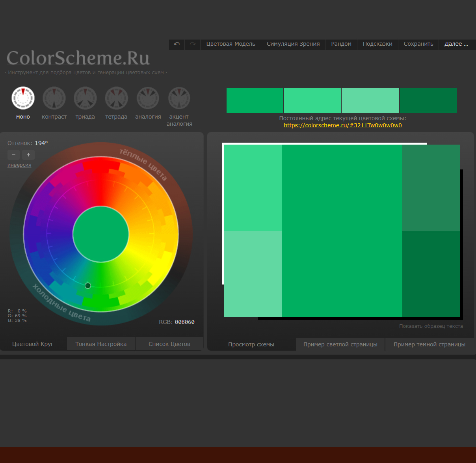Open Пример светлой страницы tab
Image resolution: width=476 pixels, height=463 pixels.
click(340, 344)
